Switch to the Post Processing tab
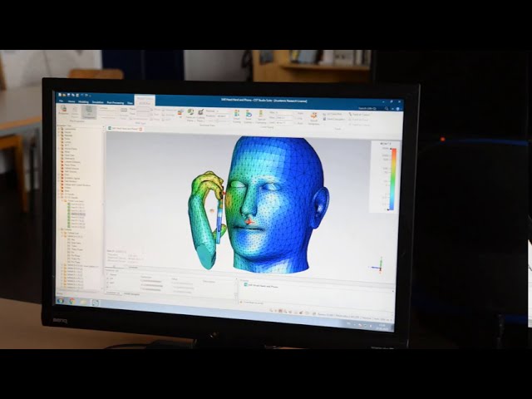The height and width of the screenshot is (399, 532). [116, 102]
